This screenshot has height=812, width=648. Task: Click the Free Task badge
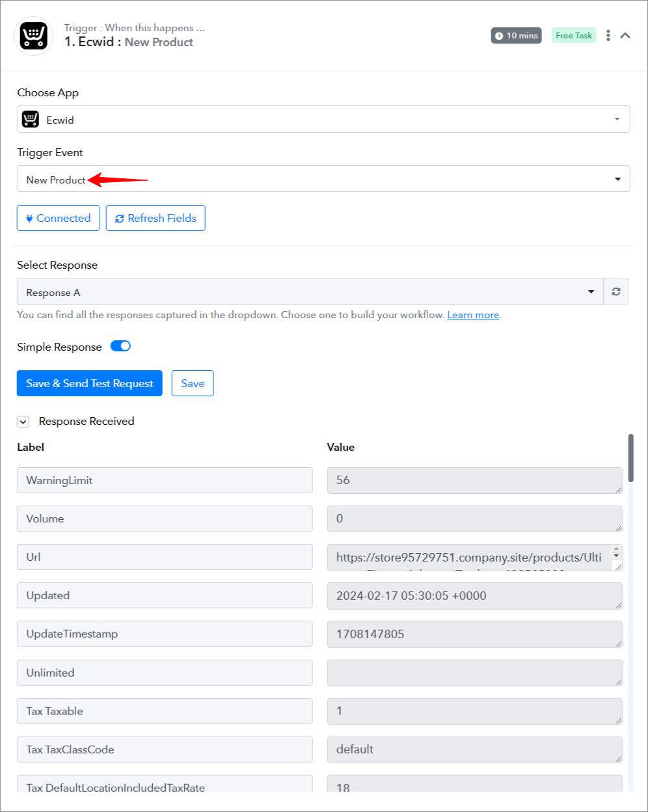click(x=574, y=36)
